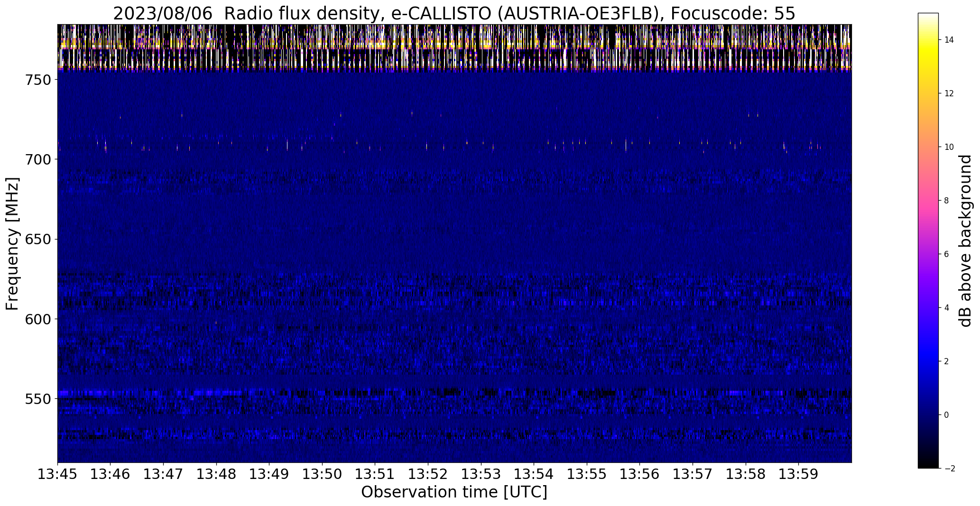Image resolution: width=980 pixels, height=506 pixels.
Task: Click the 13:59 time tick label
Action: (799, 474)
